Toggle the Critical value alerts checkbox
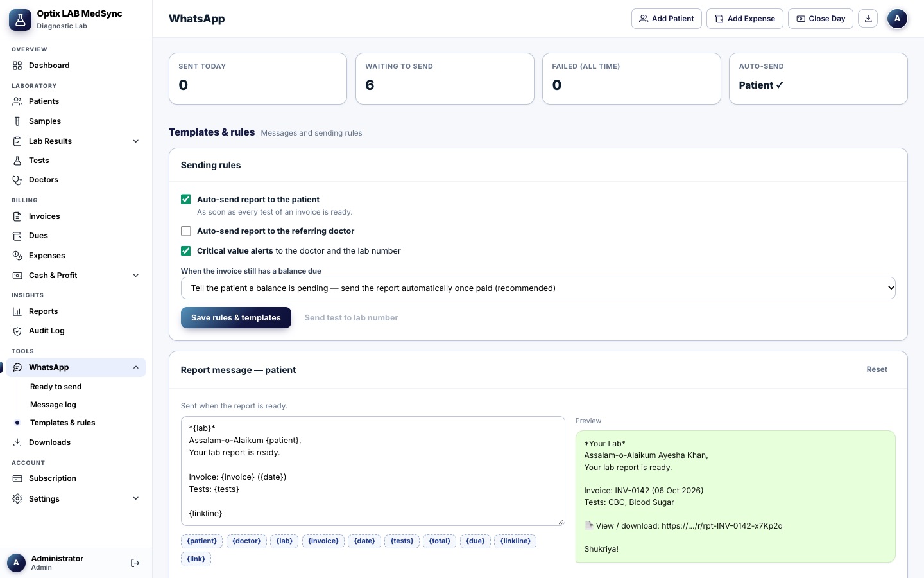The height and width of the screenshot is (578, 924). click(x=186, y=251)
